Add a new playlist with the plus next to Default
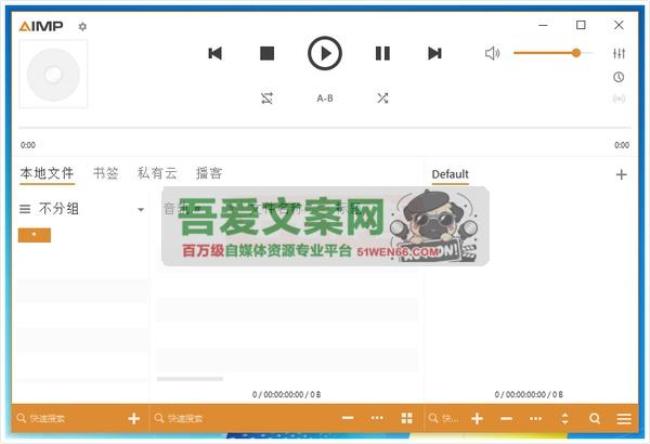The height and width of the screenshot is (444, 650). (x=621, y=175)
